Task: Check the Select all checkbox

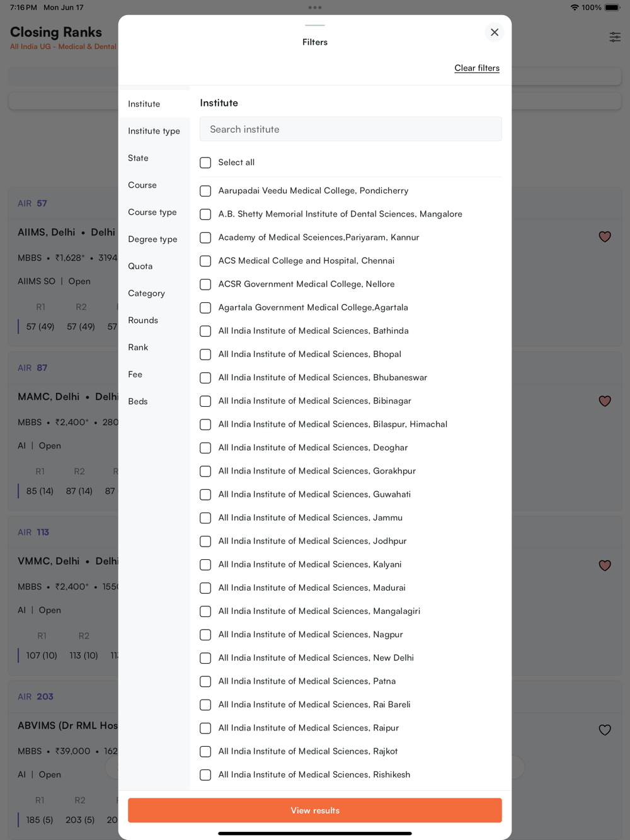Action: point(205,162)
